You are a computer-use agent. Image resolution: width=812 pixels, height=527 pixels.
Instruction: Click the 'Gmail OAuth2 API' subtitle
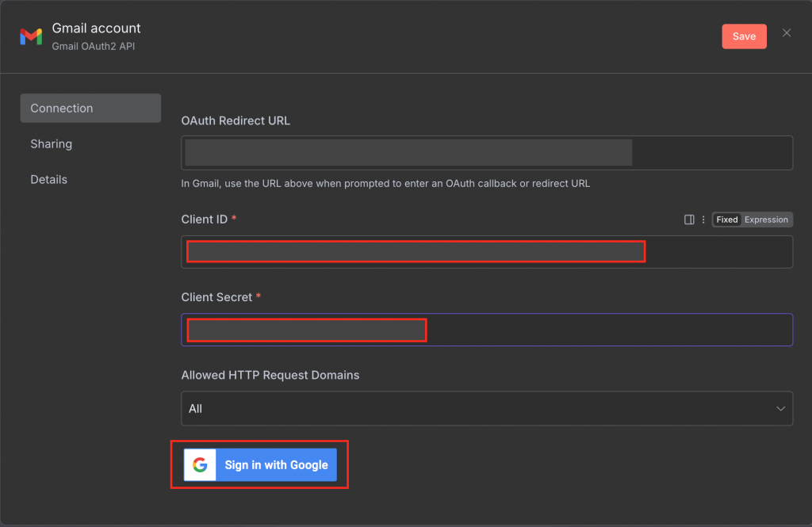94,46
